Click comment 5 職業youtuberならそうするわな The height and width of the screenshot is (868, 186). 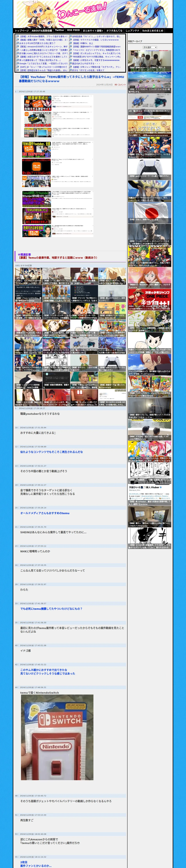40,413
